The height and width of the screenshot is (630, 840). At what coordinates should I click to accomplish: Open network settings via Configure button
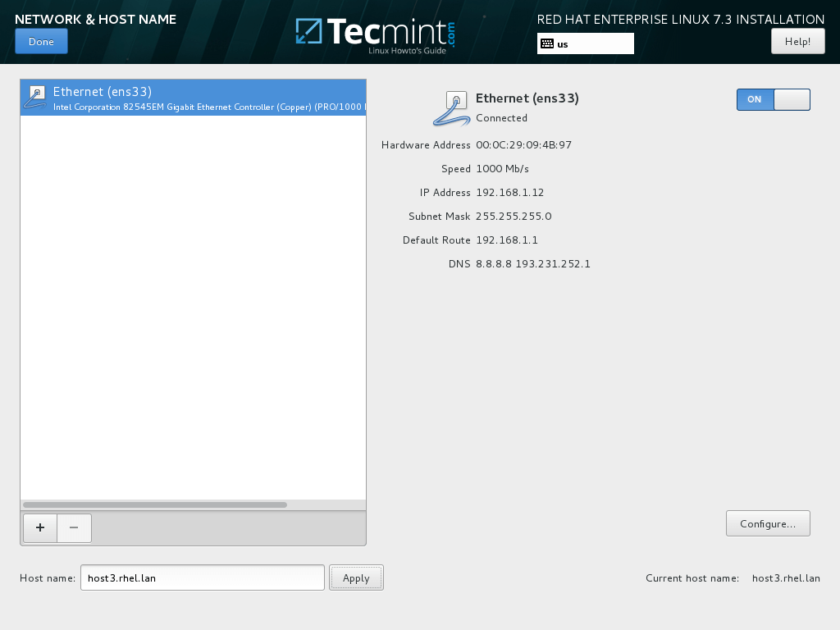pyautogui.click(x=767, y=523)
